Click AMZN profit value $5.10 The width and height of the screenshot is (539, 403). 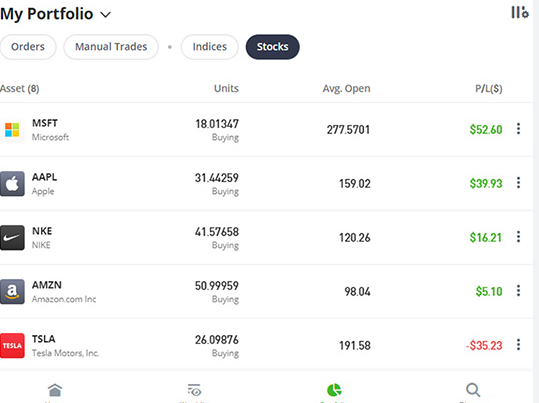489,292
